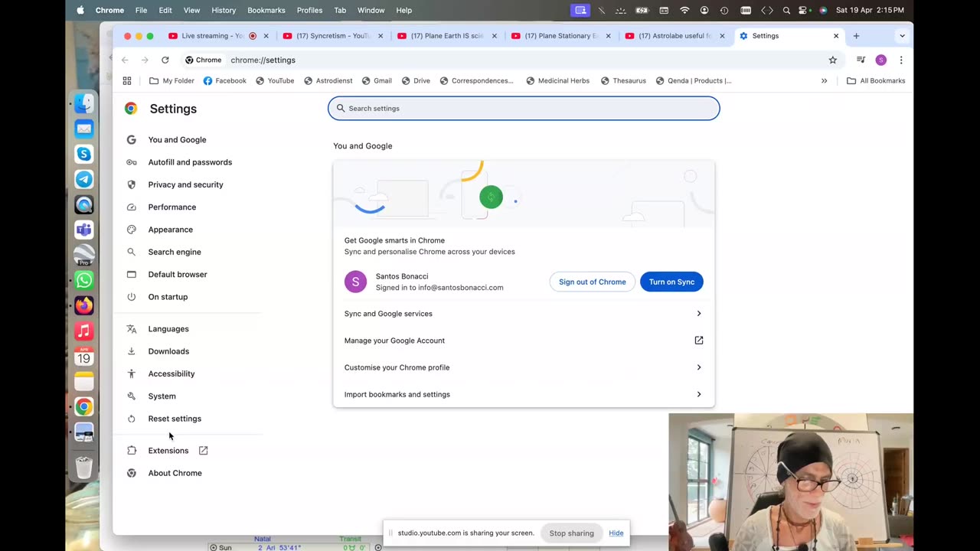Click the back navigation arrow
Image resolution: width=980 pixels, height=551 pixels.
click(126, 60)
